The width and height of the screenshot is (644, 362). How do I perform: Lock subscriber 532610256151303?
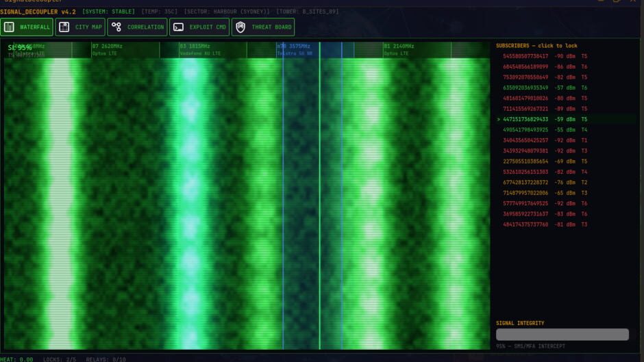566,172
